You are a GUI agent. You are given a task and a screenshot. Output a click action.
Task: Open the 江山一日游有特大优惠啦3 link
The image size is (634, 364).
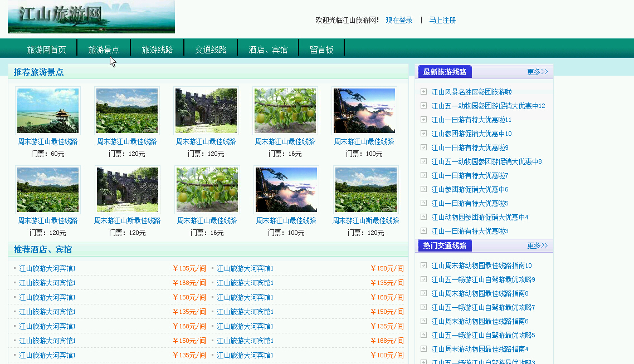pyautogui.click(x=470, y=232)
